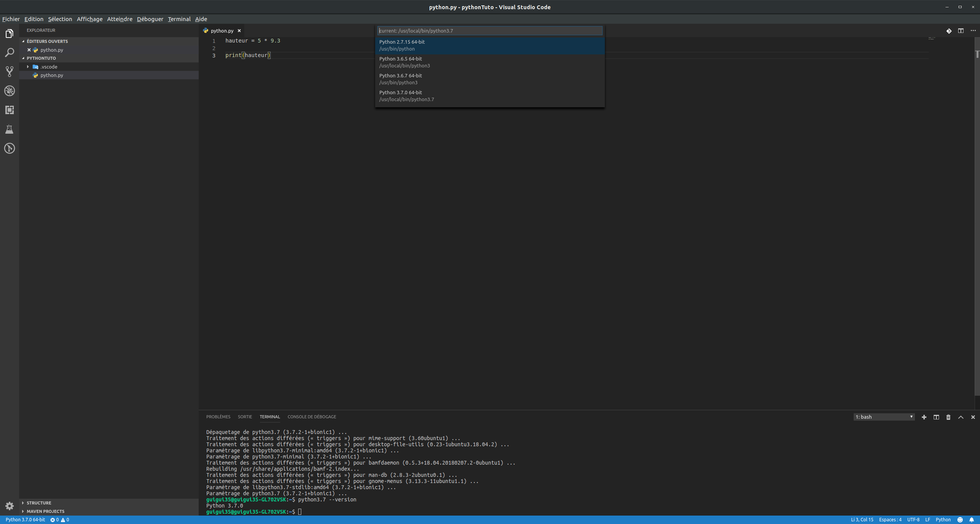Viewport: 980px width, 524px height.
Task: Click the editor vertical scrollbar
Action: [x=977, y=216]
